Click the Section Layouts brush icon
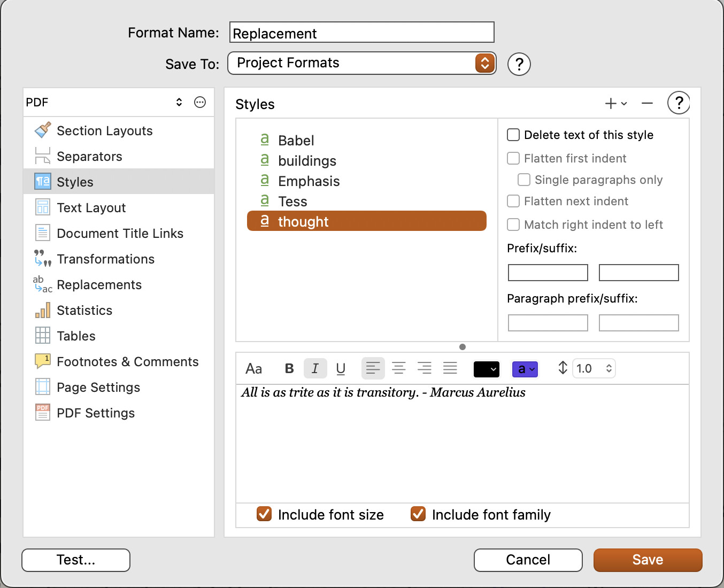 click(43, 130)
